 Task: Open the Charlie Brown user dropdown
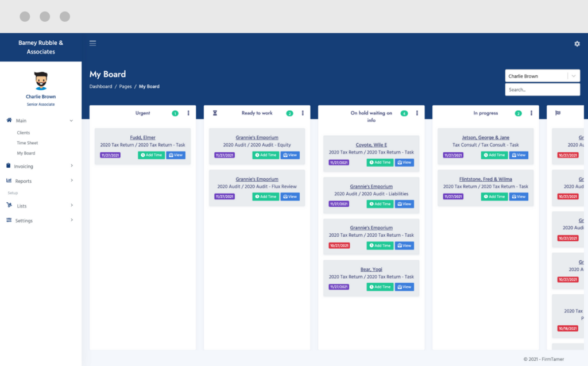(542, 75)
